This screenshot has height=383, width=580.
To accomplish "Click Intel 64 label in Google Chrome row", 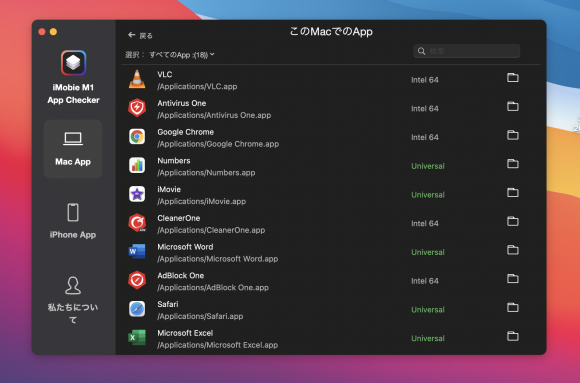I will point(425,137).
